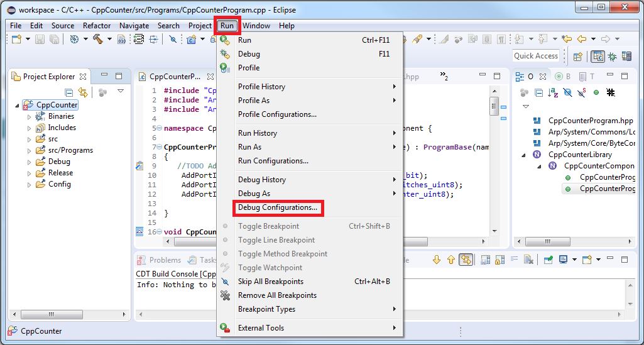Click the Pin Console icon

click(548, 260)
